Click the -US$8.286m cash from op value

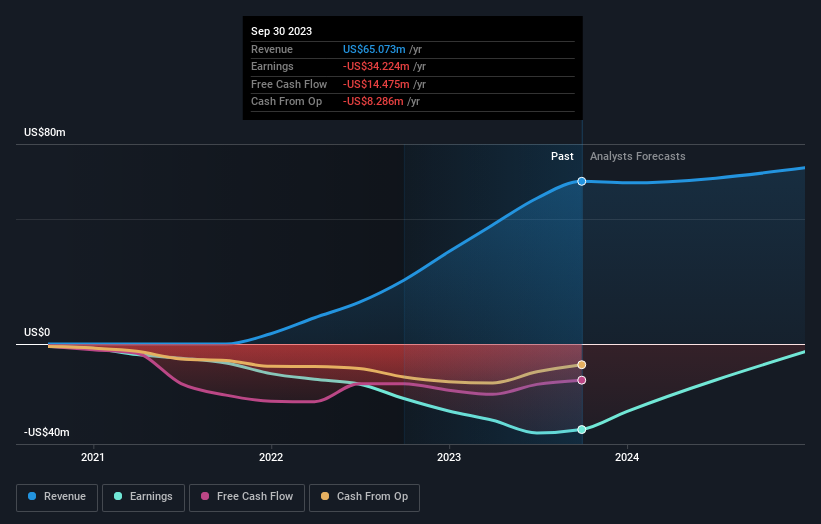pyautogui.click(x=373, y=102)
